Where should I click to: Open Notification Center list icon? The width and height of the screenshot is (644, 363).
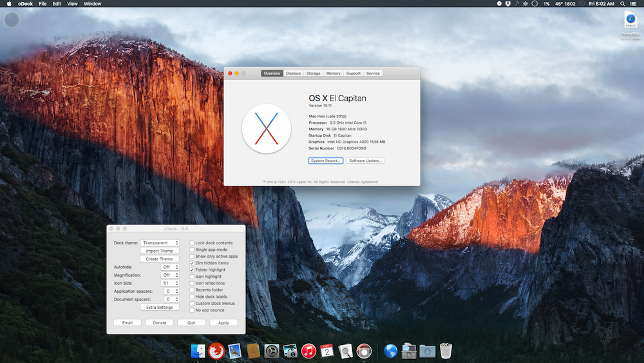coord(633,4)
